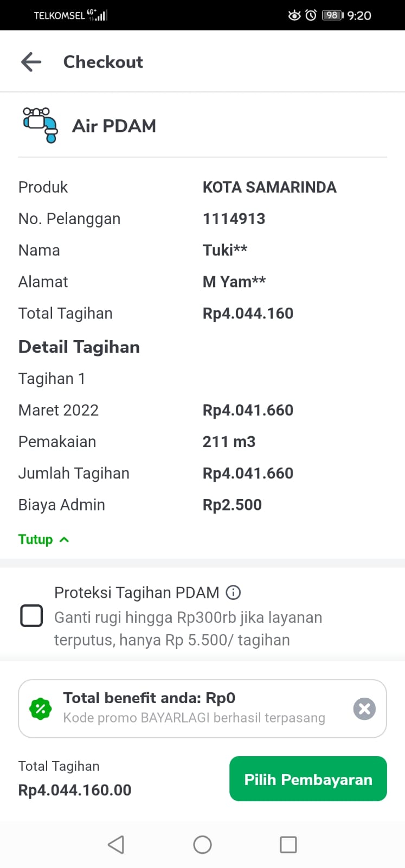
Task: Tap the Checkout page title
Action: coord(103,62)
